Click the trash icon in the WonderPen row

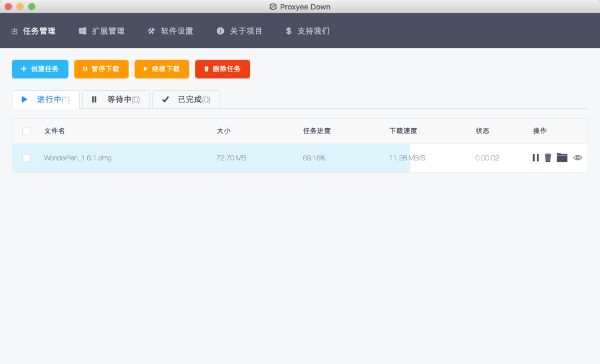point(548,157)
